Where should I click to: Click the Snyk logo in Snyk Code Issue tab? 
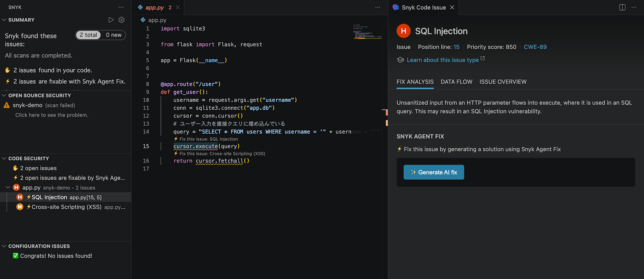[396, 7]
